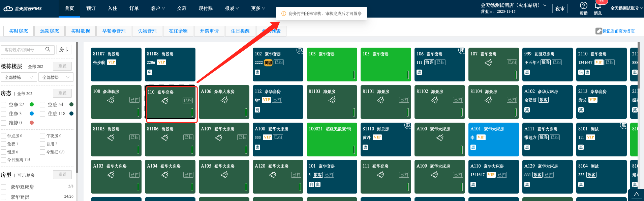Click the broom icon on room A120
644x201 pixels.
[273, 175]
